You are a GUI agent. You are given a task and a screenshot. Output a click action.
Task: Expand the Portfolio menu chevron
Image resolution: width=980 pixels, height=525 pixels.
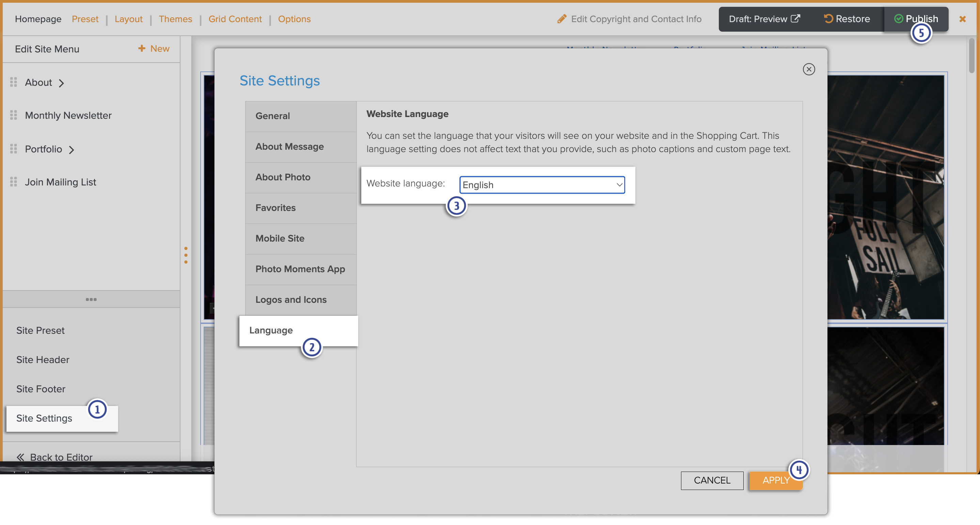[x=72, y=149]
